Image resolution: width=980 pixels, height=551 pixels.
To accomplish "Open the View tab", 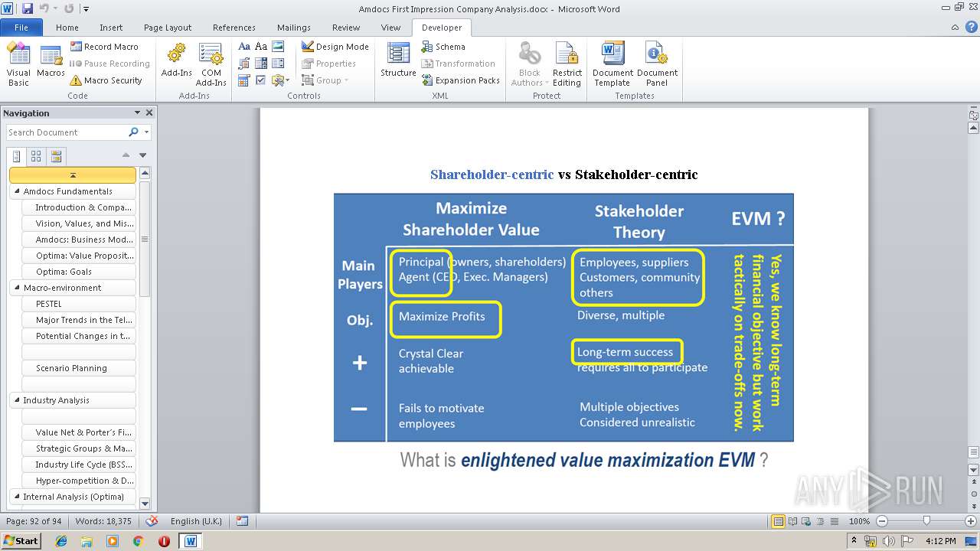I will click(x=390, y=28).
